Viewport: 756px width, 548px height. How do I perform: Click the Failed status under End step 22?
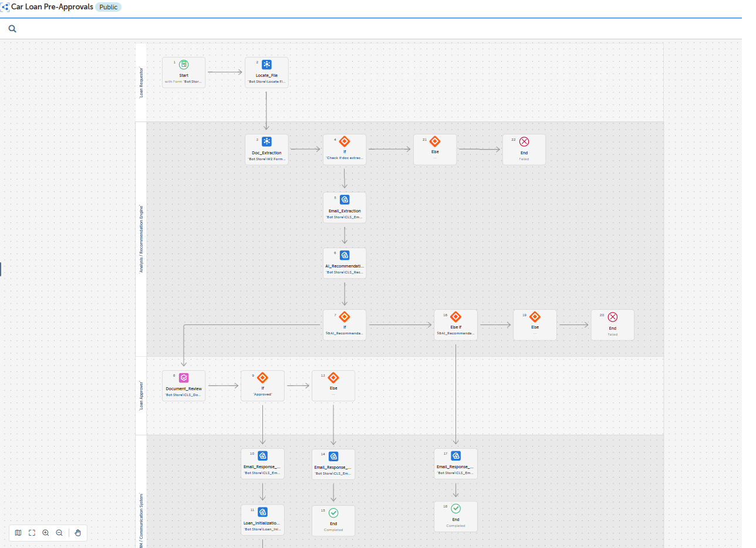tap(524, 158)
